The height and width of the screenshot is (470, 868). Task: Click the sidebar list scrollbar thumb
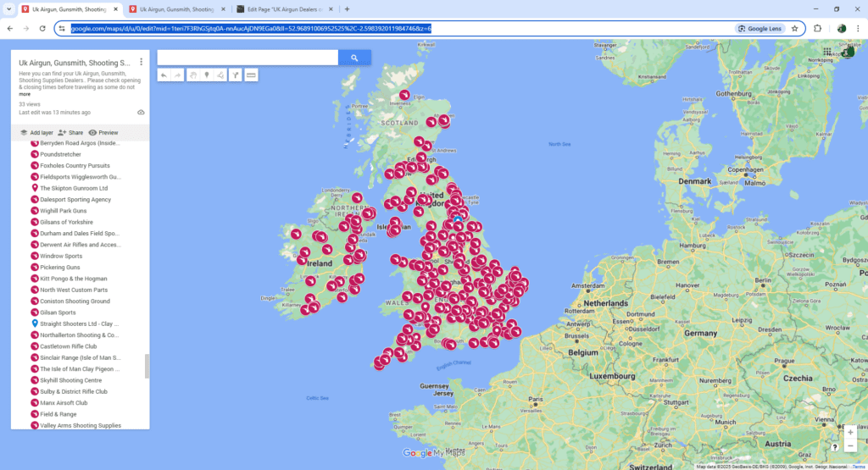[x=147, y=366]
